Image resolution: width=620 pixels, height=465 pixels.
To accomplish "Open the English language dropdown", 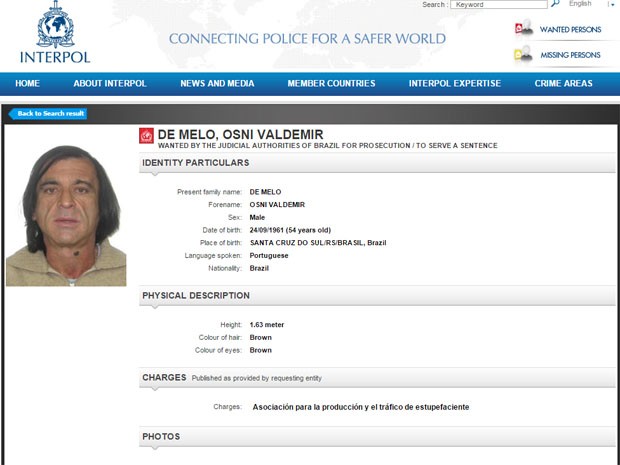I will [591, 4].
